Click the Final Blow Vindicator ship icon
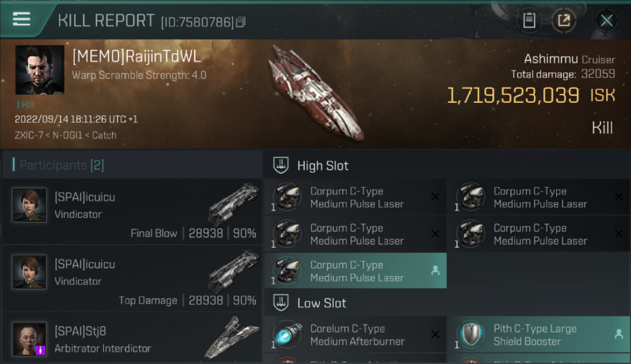 (x=233, y=204)
